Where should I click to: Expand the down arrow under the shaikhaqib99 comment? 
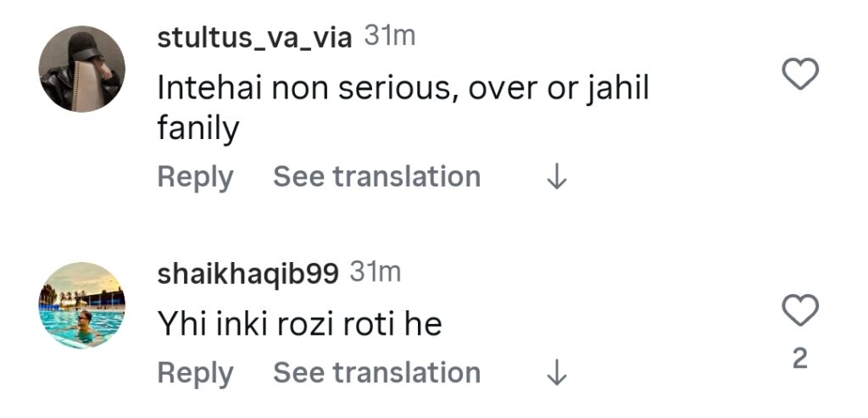[556, 373]
